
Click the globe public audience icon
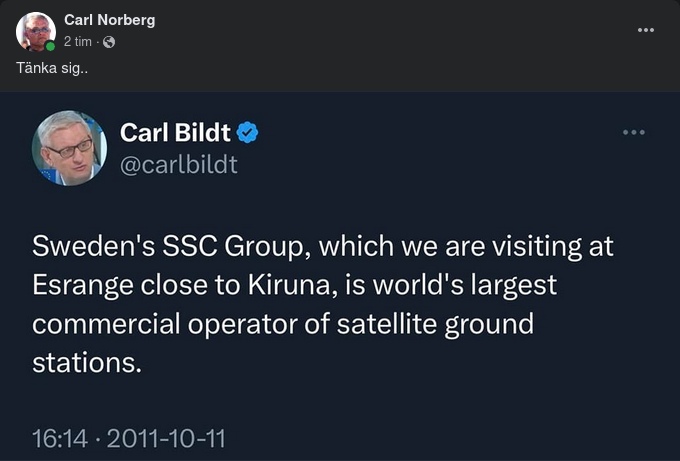tap(109, 42)
